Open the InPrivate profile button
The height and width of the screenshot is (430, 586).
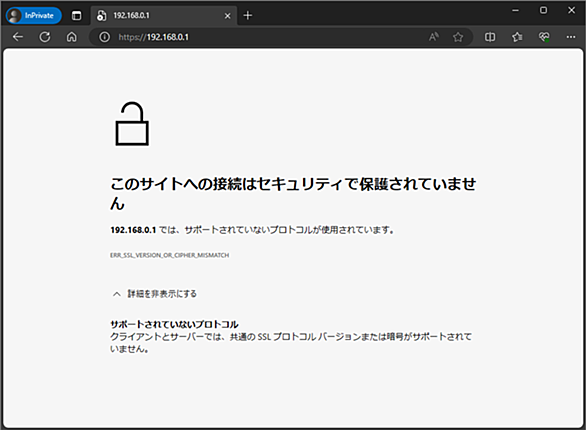34,15
